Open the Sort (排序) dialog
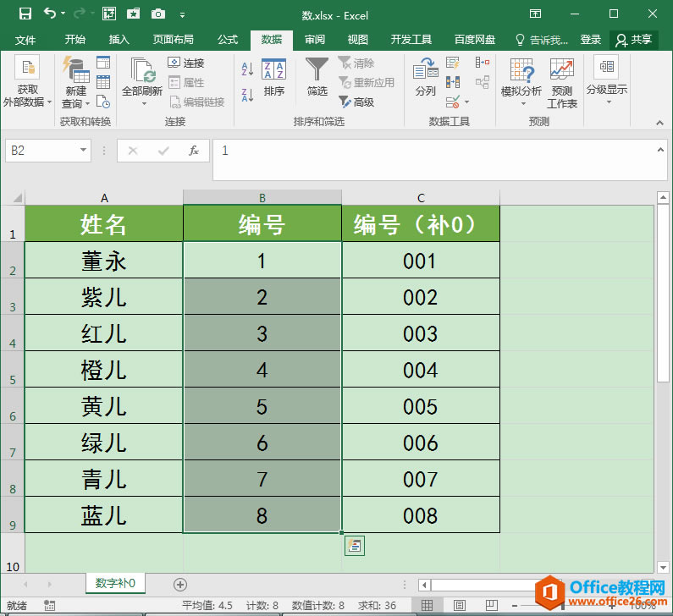 point(273,78)
